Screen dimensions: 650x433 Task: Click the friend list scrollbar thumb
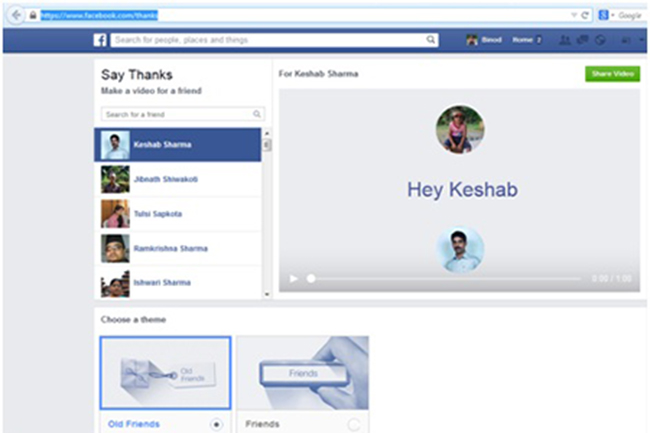coord(267,145)
